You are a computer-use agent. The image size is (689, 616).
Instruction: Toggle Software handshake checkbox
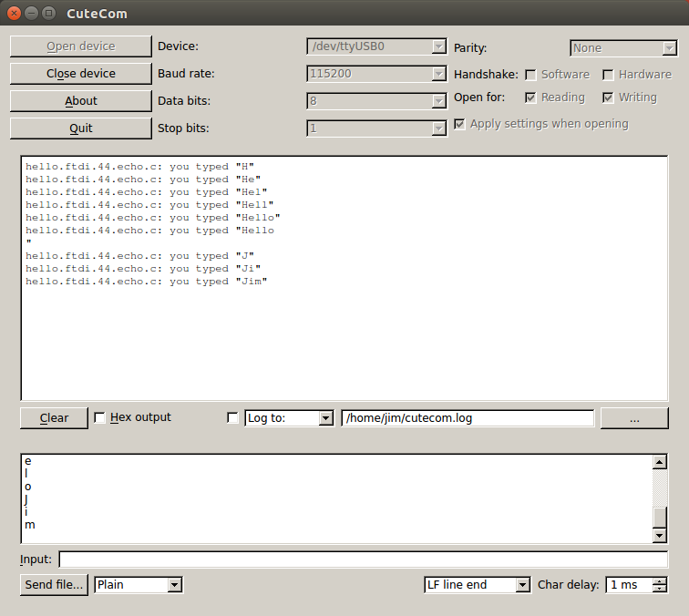[x=530, y=75]
